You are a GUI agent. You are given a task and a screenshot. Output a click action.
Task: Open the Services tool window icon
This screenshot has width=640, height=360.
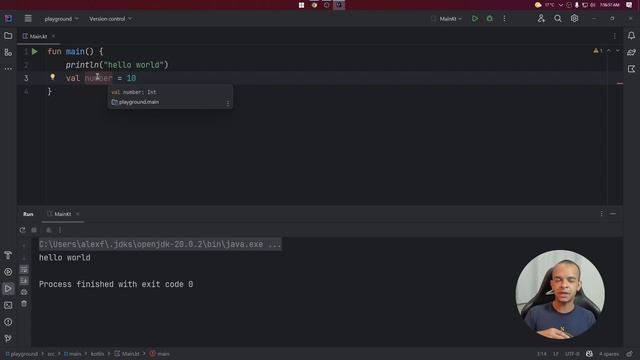pos(8,272)
